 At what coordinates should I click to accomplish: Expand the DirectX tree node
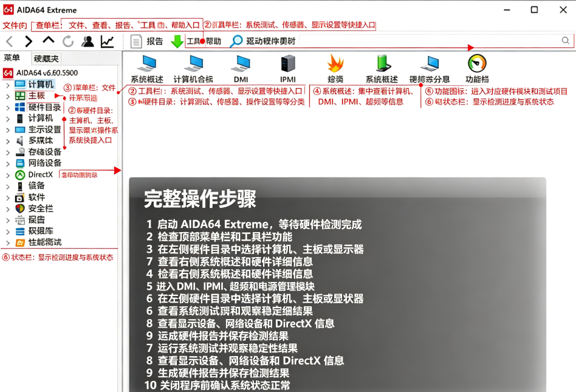[x=8, y=175]
